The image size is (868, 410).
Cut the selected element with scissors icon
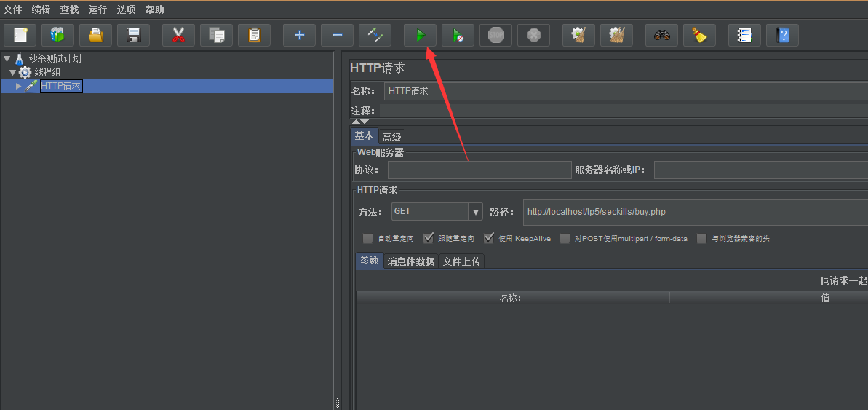(178, 36)
